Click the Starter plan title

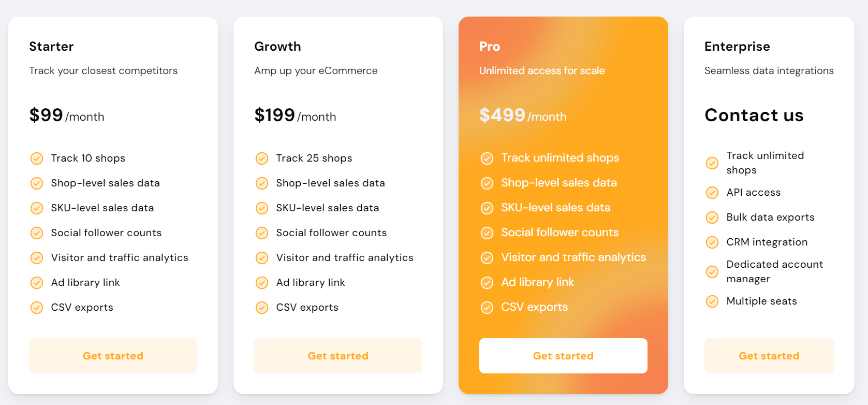click(x=51, y=46)
